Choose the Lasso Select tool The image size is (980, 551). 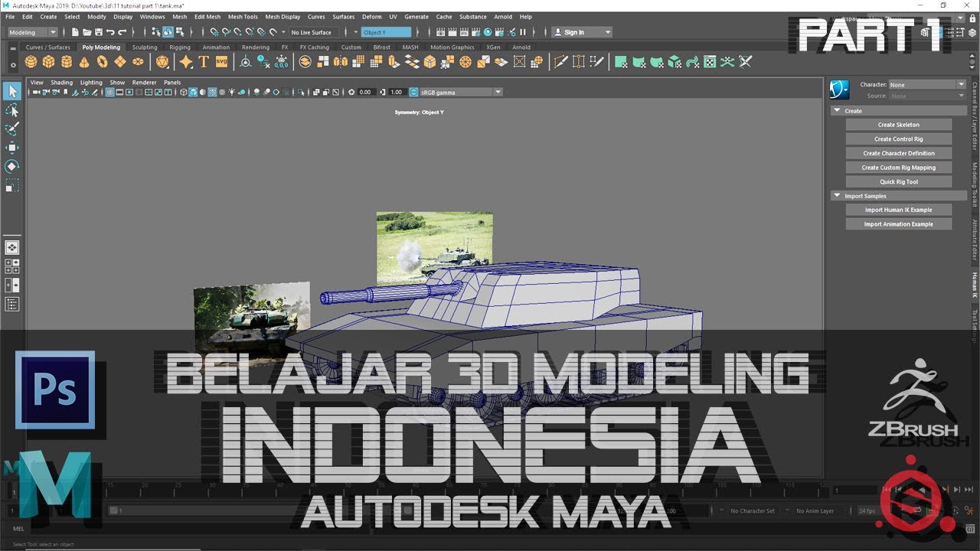[12, 110]
